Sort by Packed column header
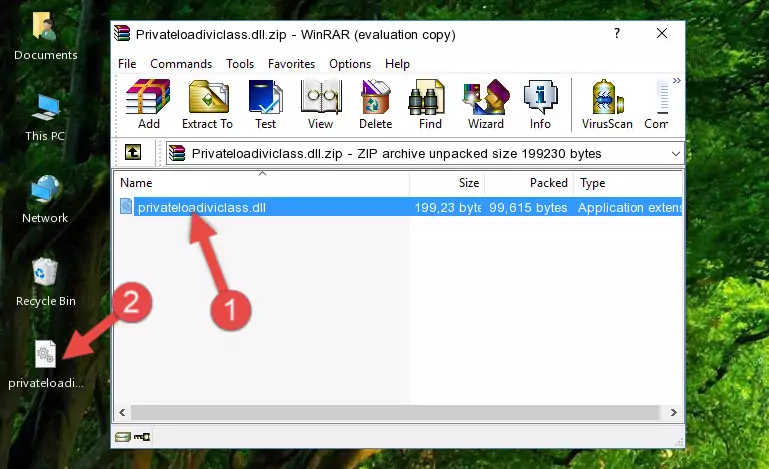The height and width of the screenshot is (469, 769). coord(529,183)
